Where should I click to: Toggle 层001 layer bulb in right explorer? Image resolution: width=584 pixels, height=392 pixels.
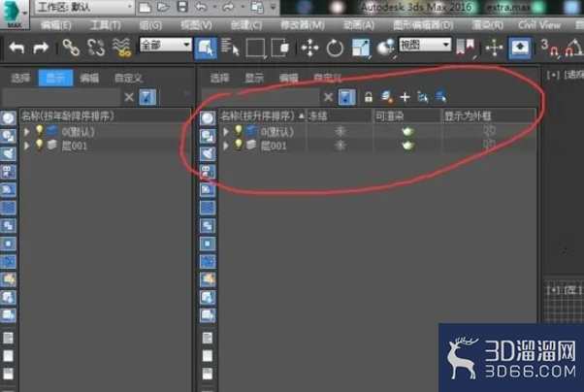(x=239, y=145)
